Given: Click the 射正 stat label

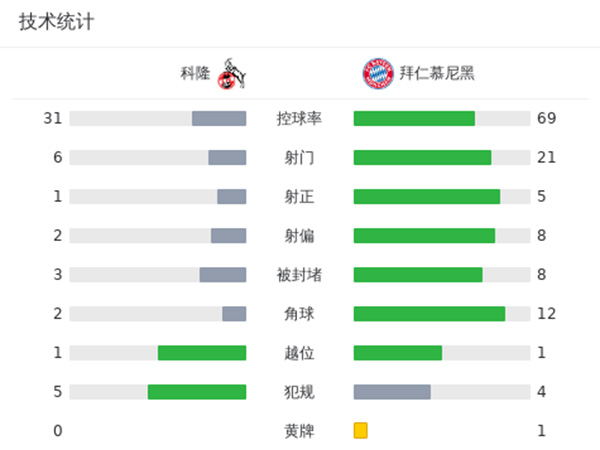Looking at the screenshot, I should pos(299,197).
